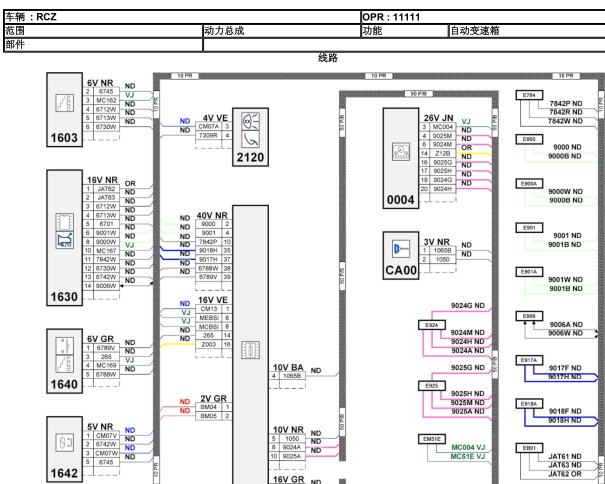Click wire Z003 in the 16V VE connector
The image size is (605, 484).
tap(209, 344)
